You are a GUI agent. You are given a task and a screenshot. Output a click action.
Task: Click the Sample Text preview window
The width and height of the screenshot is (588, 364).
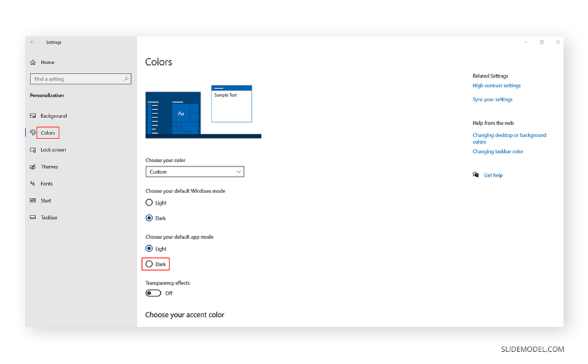(231, 104)
